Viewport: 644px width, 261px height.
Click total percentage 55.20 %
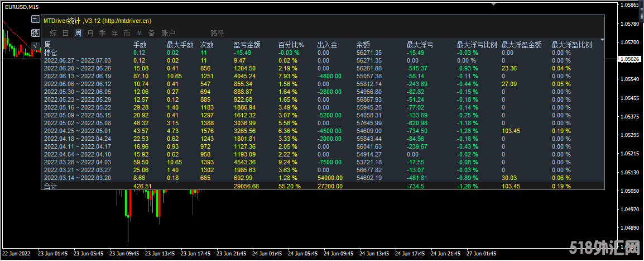289,186
